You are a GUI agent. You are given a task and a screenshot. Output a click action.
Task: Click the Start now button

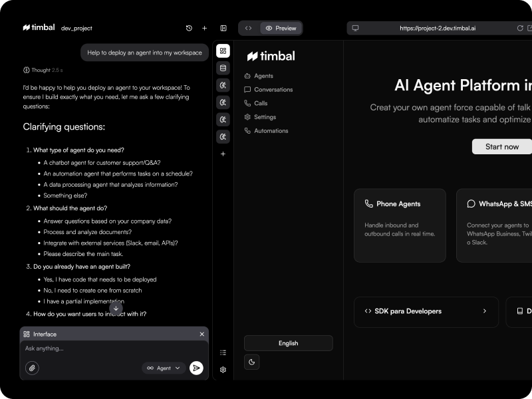(x=501, y=146)
